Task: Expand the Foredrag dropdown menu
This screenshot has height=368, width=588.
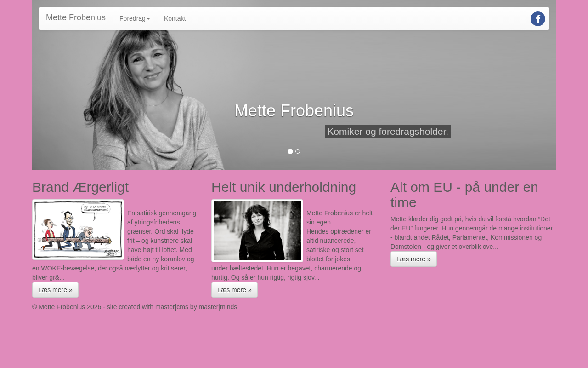Action: (x=135, y=18)
